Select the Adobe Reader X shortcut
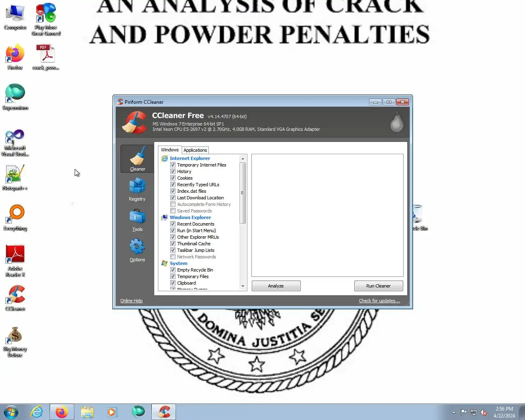 pyautogui.click(x=15, y=261)
